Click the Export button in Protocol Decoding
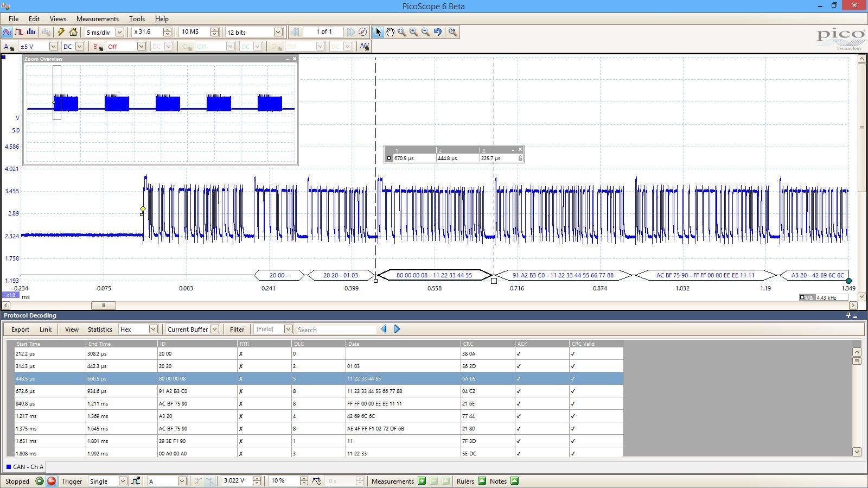Viewport: 868px width, 488px height. 20,329
